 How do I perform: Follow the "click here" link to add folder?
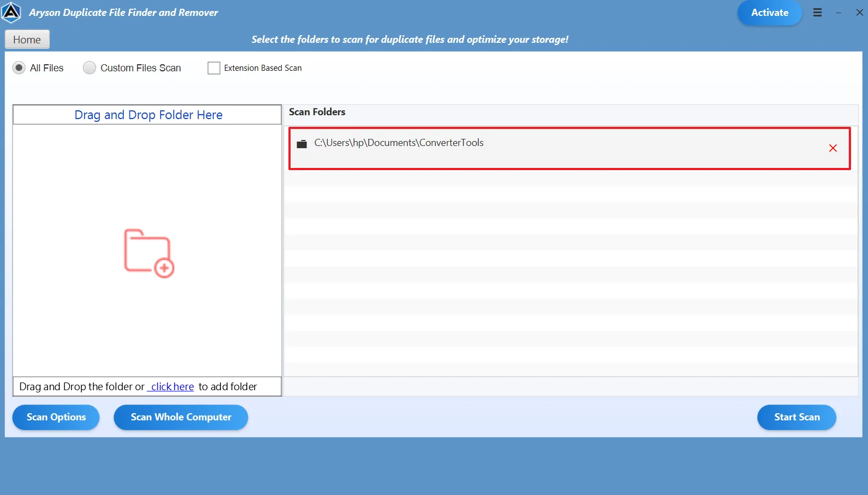click(172, 387)
